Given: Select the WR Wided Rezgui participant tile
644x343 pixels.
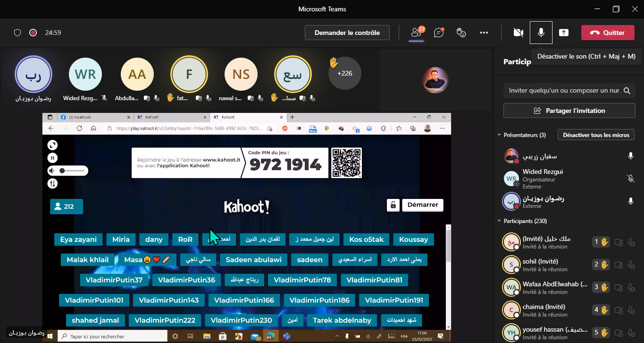Looking at the screenshot, I should coord(85,74).
